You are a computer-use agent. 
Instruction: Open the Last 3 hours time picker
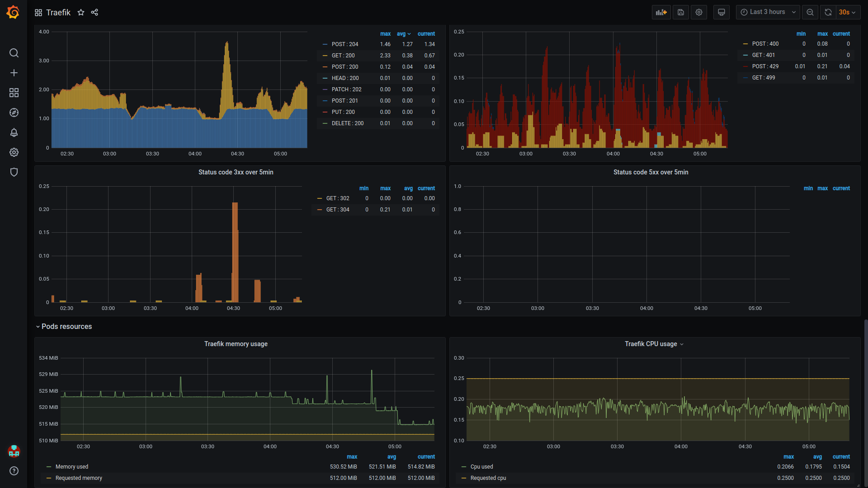point(768,12)
